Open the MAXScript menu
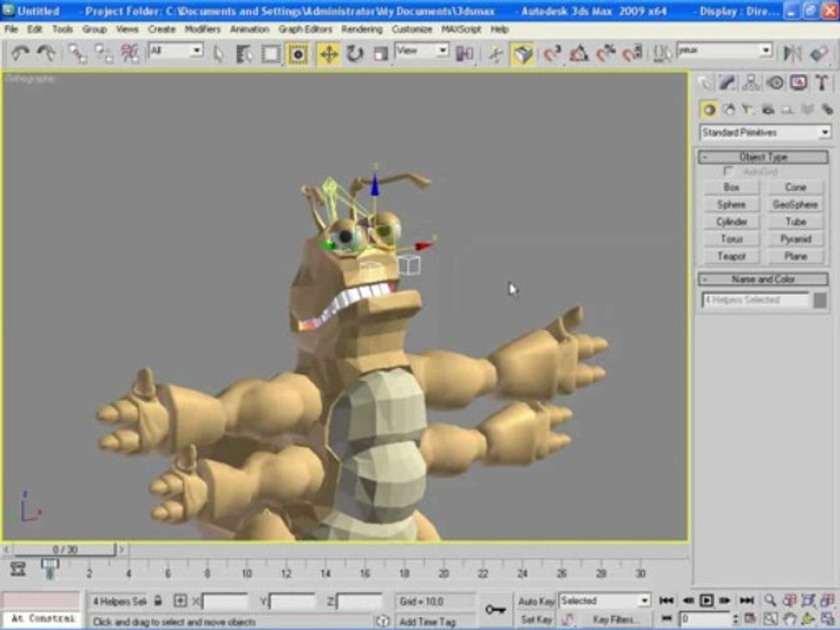The image size is (840, 630). 461,29
